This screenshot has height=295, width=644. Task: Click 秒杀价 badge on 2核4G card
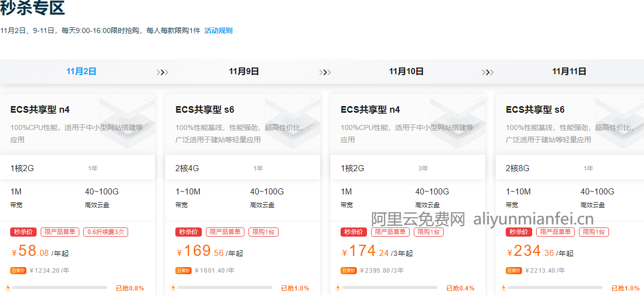point(189,232)
